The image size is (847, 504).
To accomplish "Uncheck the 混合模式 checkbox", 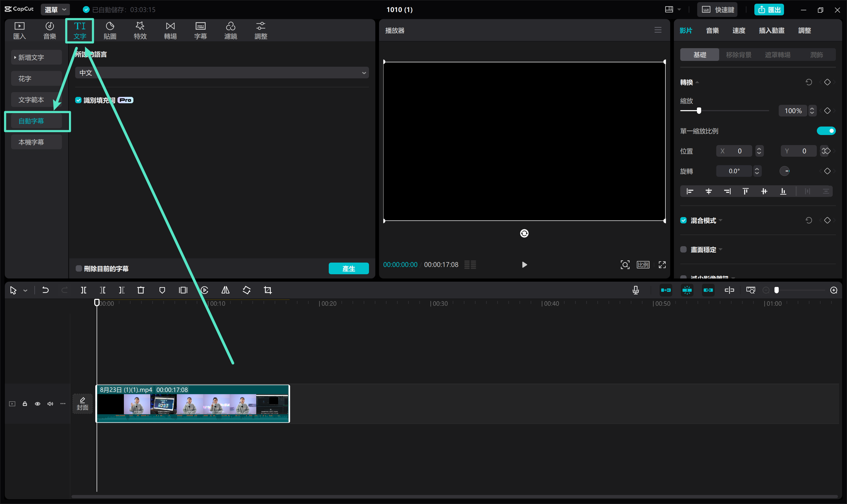I will tap(684, 220).
